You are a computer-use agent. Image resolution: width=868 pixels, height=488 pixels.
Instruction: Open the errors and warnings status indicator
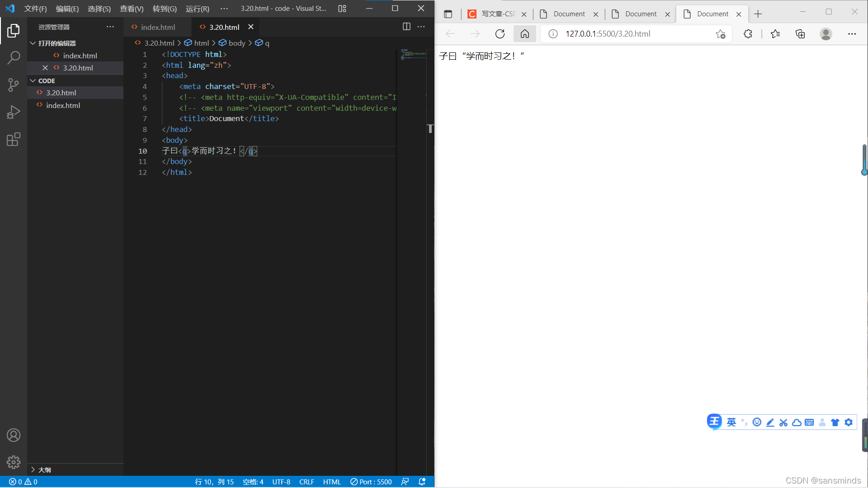pyautogui.click(x=23, y=482)
